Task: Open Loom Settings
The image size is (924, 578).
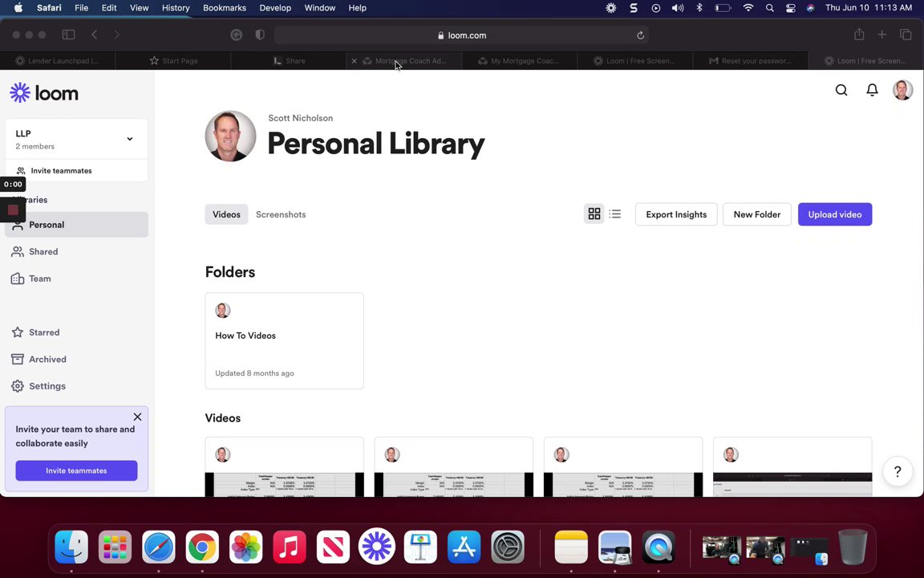Action: [77, 385]
